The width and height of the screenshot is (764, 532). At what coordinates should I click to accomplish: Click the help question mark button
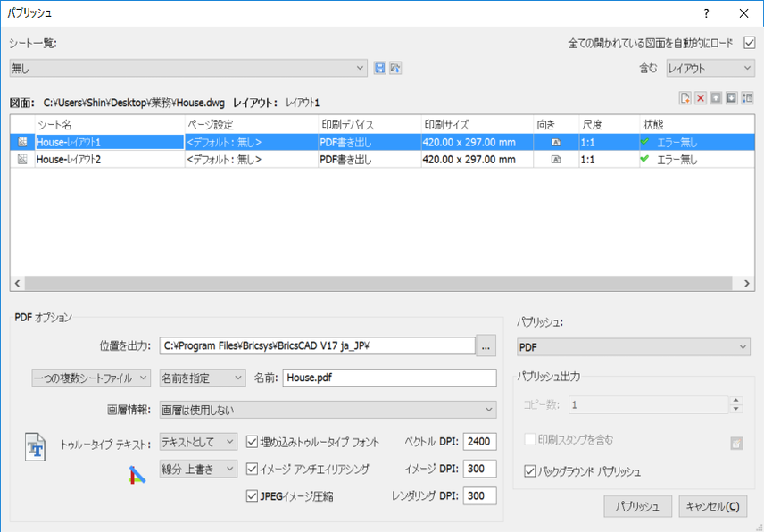pos(707,13)
